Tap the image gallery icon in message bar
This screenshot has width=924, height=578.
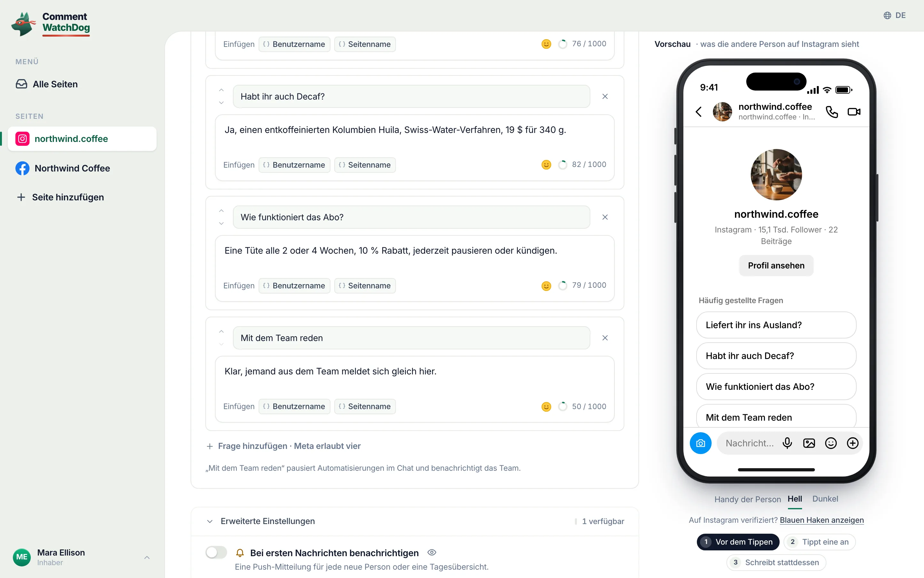coord(809,443)
